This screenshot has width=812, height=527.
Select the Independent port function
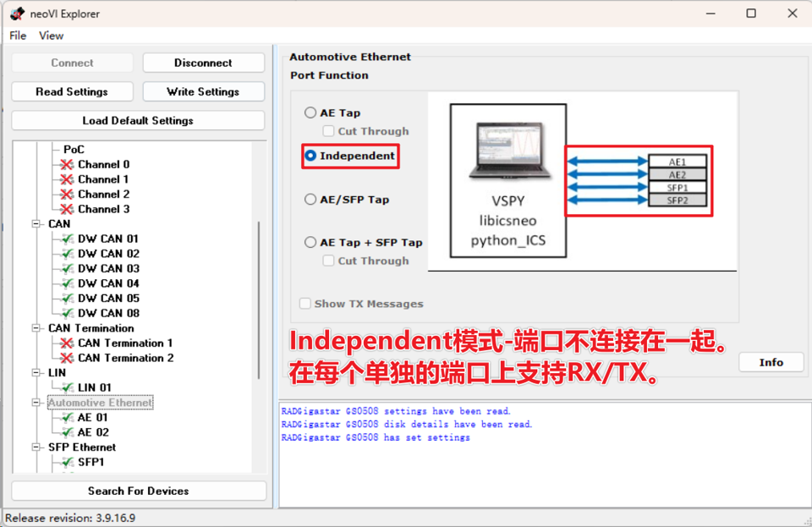tap(310, 156)
